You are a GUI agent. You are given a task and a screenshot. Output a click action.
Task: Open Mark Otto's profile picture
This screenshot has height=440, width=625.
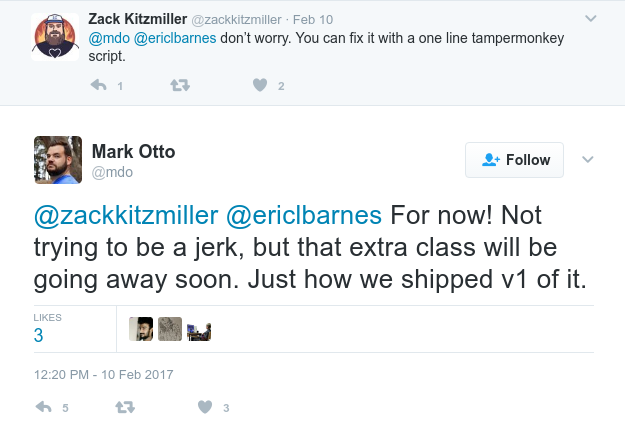click(x=57, y=160)
